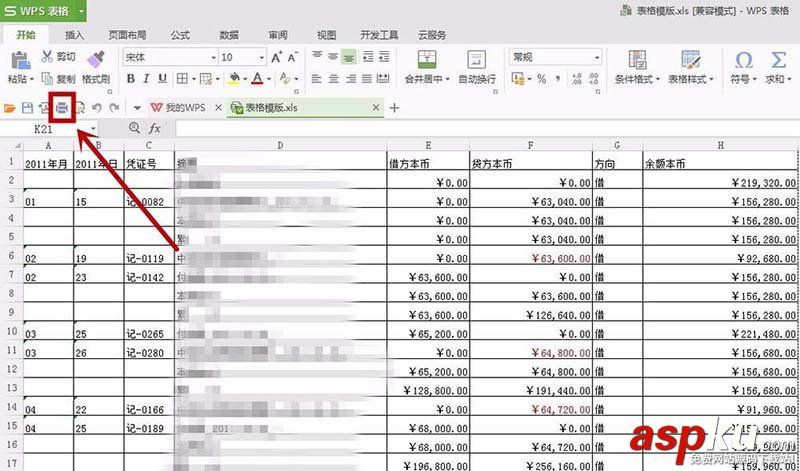Open number format 常规 dropdown
This screenshot has width=800, height=471.
(597, 58)
